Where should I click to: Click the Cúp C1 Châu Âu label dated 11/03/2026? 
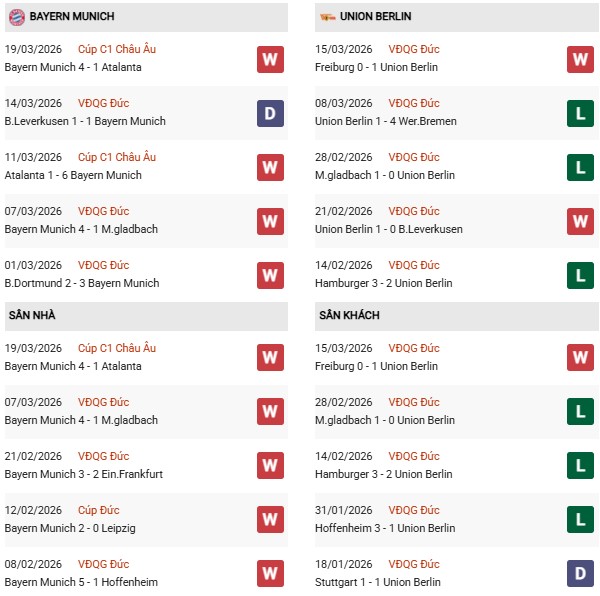pyautogui.click(x=123, y=157)
